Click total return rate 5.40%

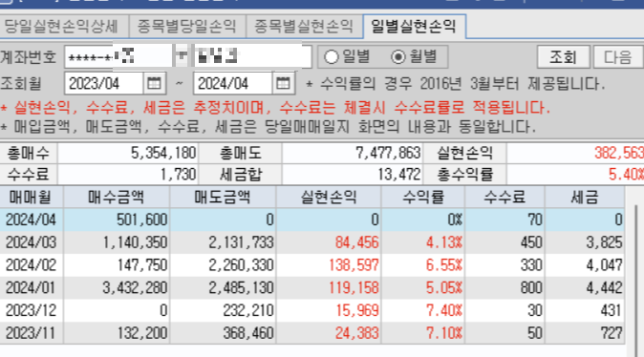pyautogui.click(x=626, y=175)
